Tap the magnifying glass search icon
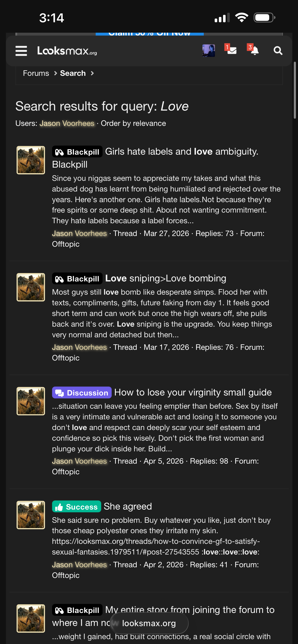Image resolution: width=298 pixels, height=644 pixels. (x=278, y=51)
